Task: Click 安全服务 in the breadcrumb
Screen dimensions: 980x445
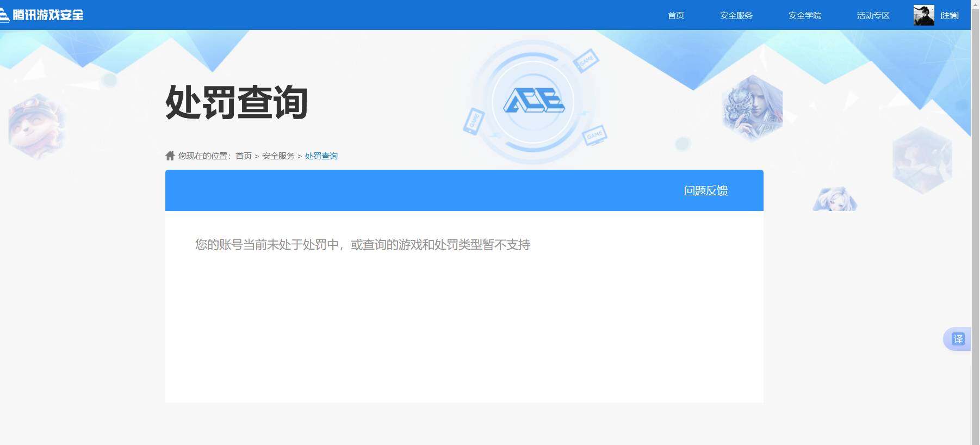Action: point(278,156)
